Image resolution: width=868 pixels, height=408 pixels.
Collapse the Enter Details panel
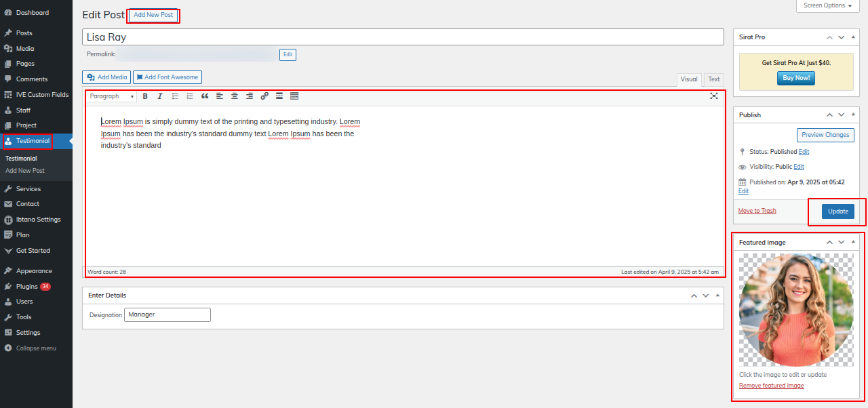(x=718, y=295)
